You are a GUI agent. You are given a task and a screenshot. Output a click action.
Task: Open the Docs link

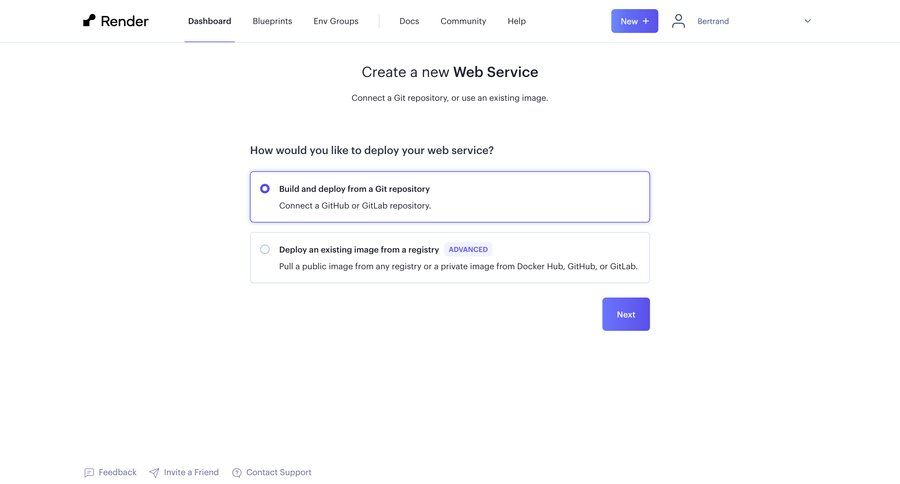(409, 21)
